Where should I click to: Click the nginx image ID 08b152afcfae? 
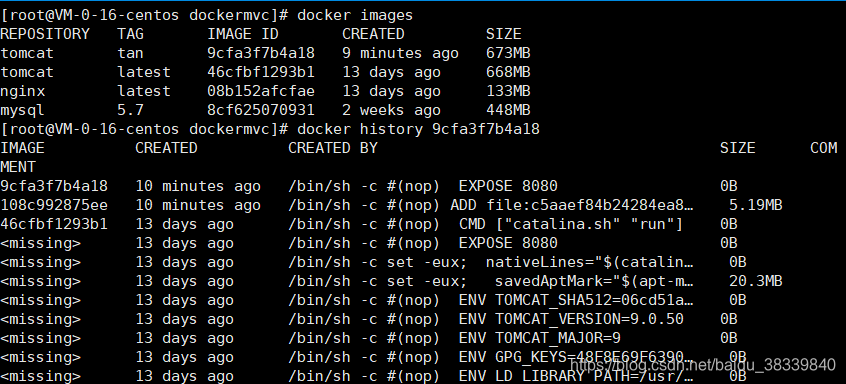tap(261, 92)
